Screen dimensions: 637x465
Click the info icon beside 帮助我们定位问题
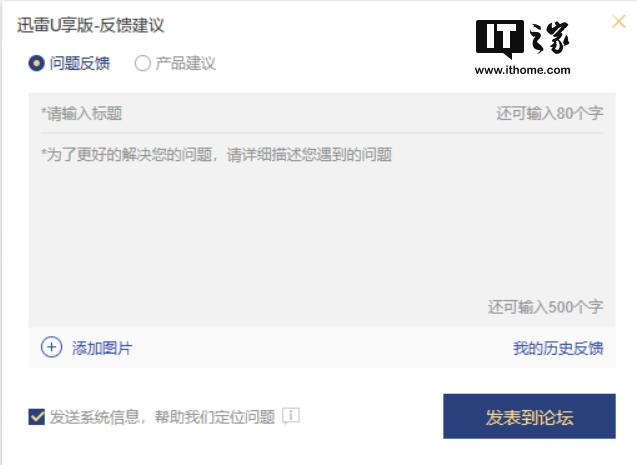point(291,416)
